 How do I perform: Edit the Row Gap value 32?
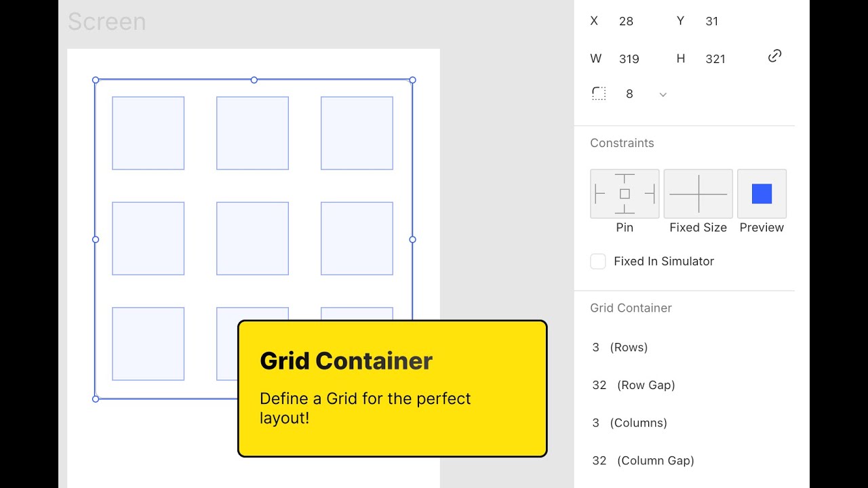click(x=599, y=385)
